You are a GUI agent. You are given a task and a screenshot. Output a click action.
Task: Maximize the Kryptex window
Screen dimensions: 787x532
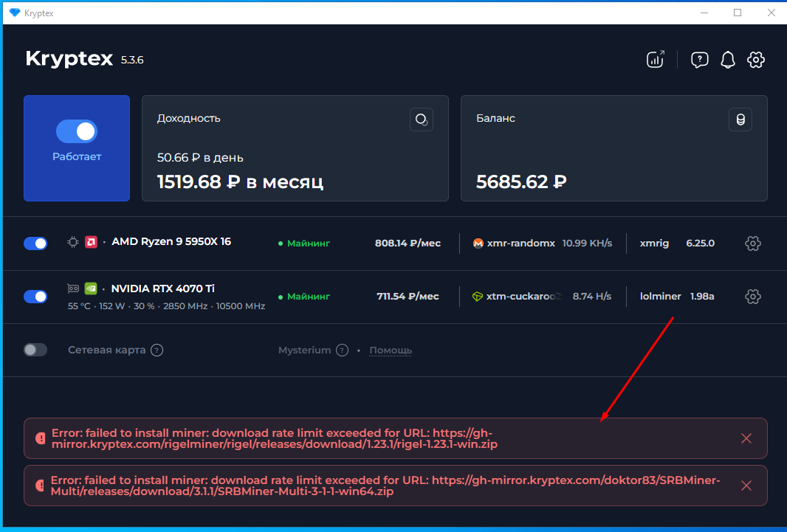[738, 13]
